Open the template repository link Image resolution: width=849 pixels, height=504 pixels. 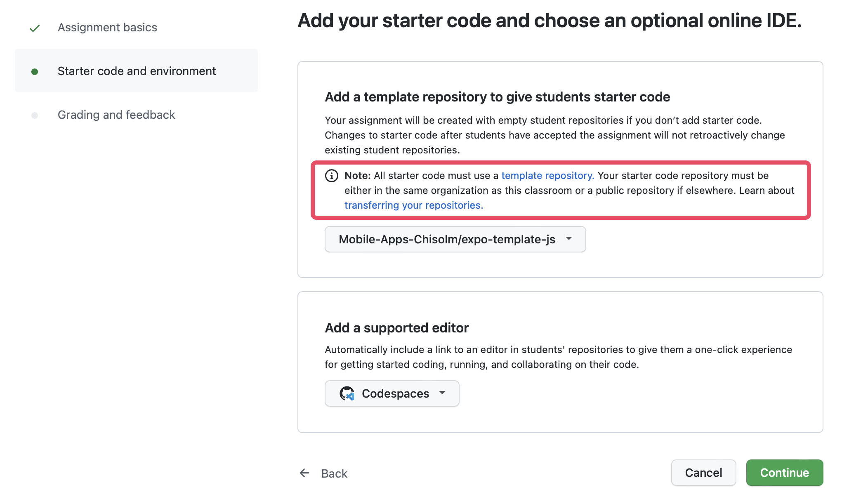pyautogui.click(x=547, y=176)
